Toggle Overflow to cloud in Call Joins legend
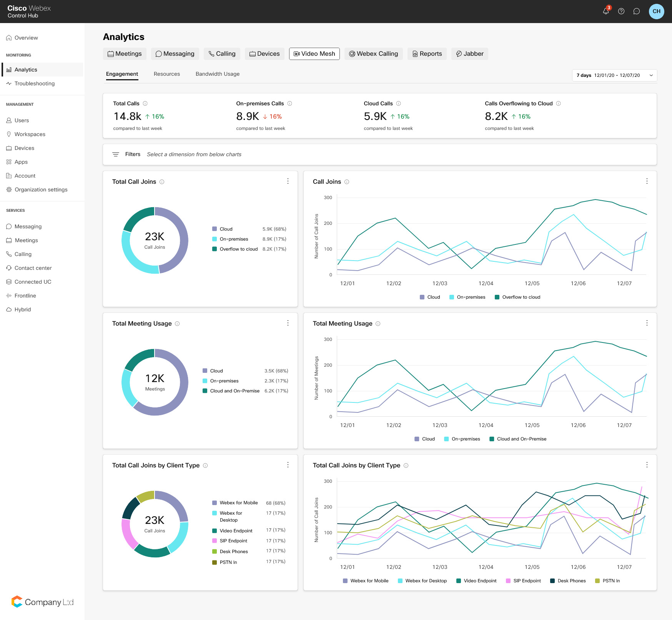 pos(517,297)
